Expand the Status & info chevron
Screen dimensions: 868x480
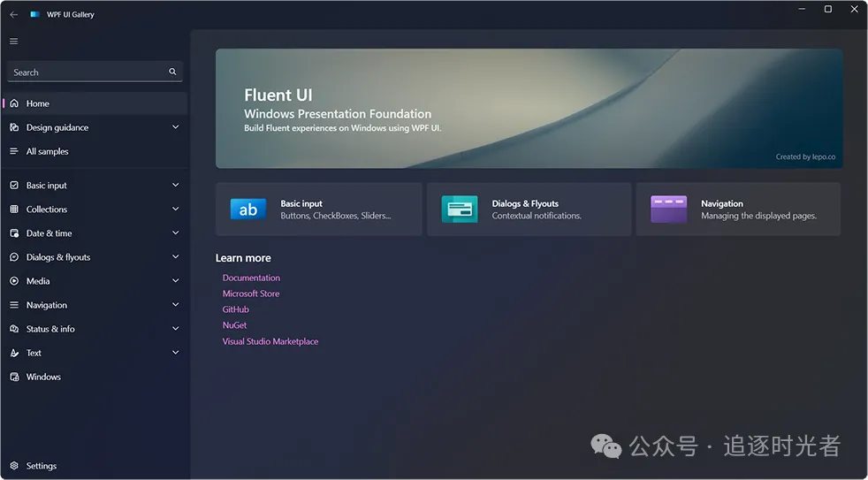[176, 329]
